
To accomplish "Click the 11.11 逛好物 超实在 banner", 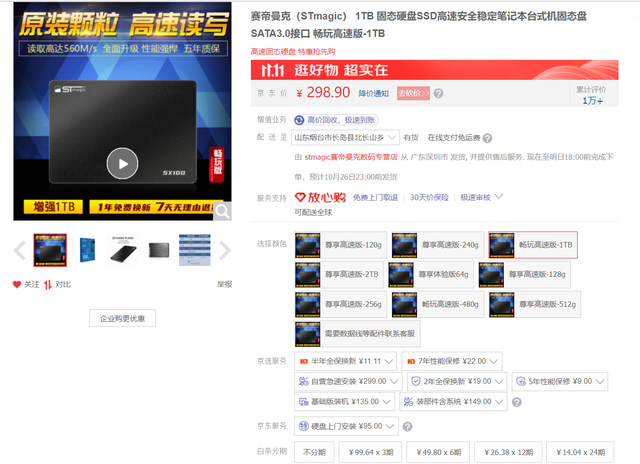I will point(434,70).
